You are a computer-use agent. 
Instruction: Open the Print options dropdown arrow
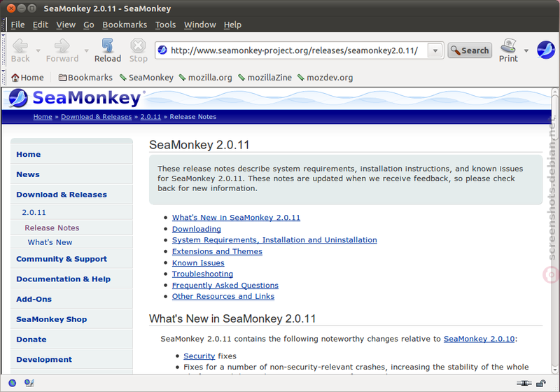(526, 50)
